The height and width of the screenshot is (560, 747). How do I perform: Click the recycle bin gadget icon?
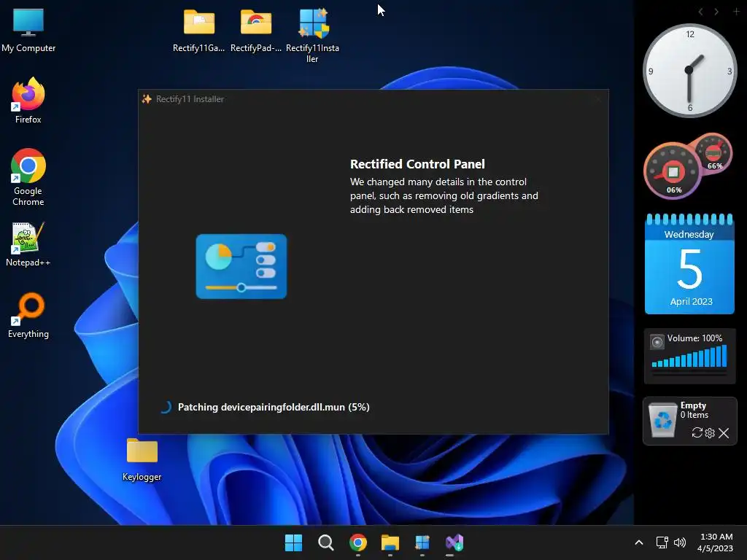point(663,419)
